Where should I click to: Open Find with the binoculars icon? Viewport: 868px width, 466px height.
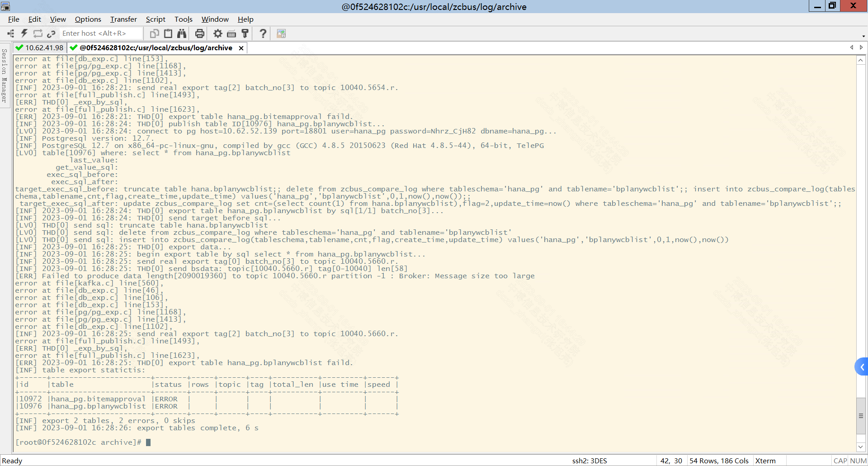click(x=182, y=33)
